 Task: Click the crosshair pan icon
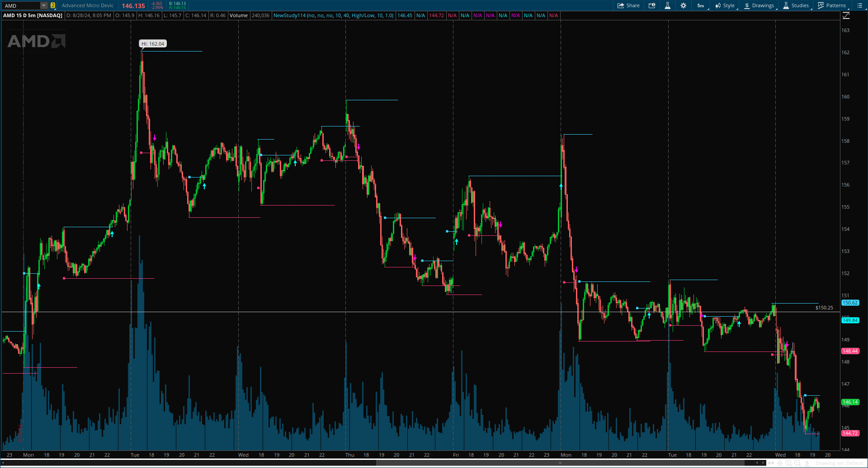point(780,463)
